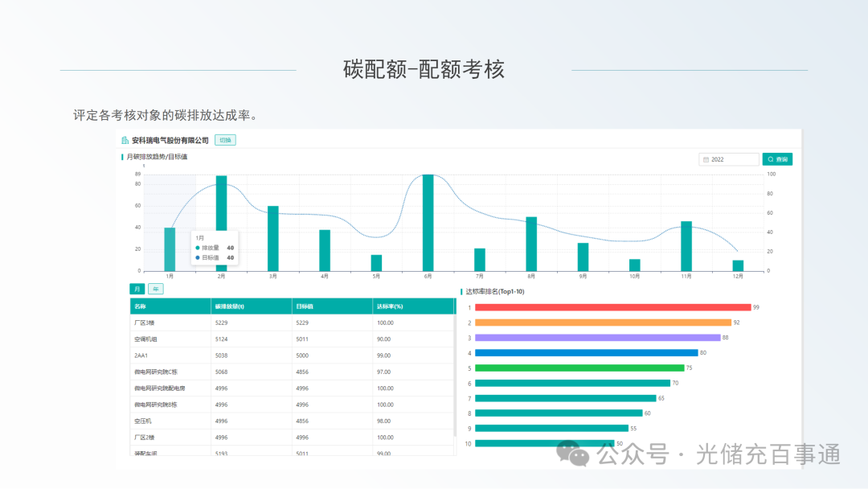Click the green rank 5 bar (75)
Viewport: 868px width, 489px height.
click(579, 368)
